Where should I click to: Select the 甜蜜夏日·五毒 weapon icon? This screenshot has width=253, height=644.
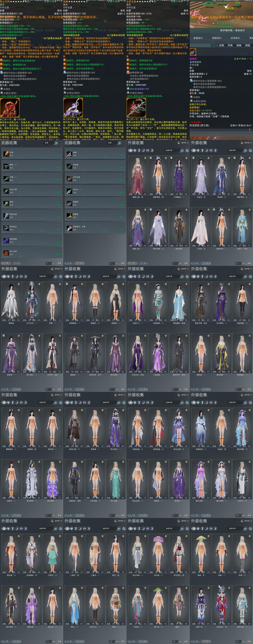pos(69,228)
